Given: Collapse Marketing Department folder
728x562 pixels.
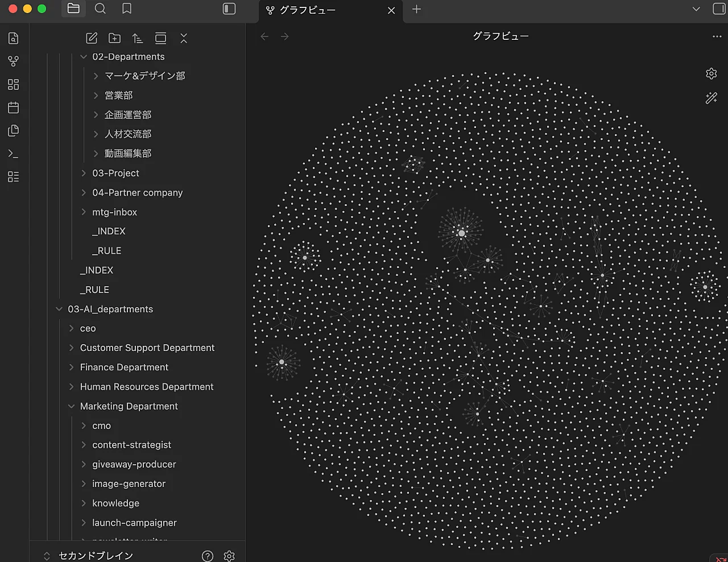Looking at the screenshot, I should 71,406.
